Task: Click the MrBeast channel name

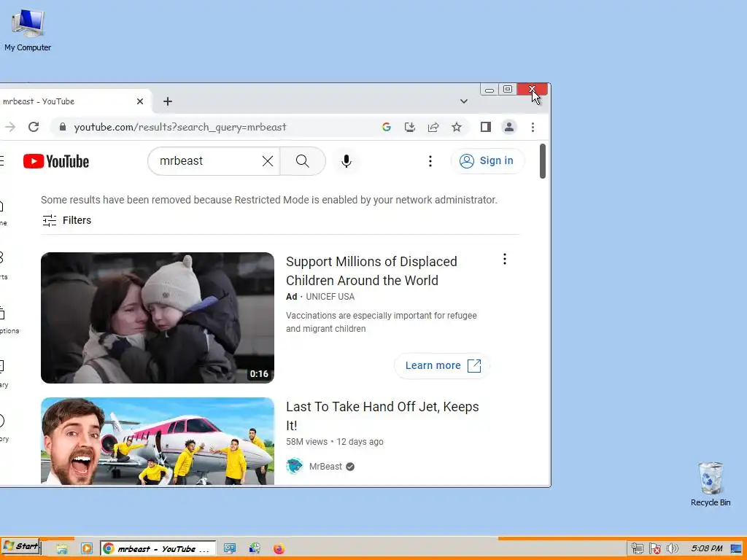Action: (325, 466)
